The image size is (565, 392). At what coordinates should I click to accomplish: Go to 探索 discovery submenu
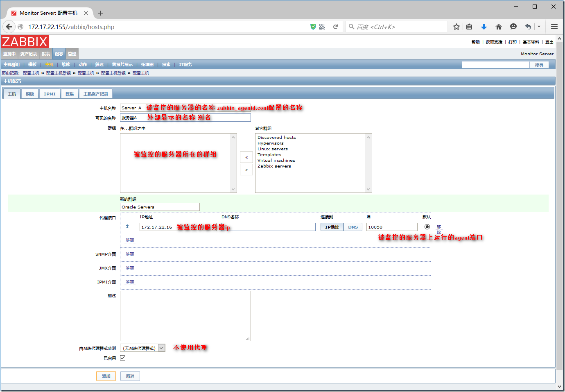pos(166,65)
